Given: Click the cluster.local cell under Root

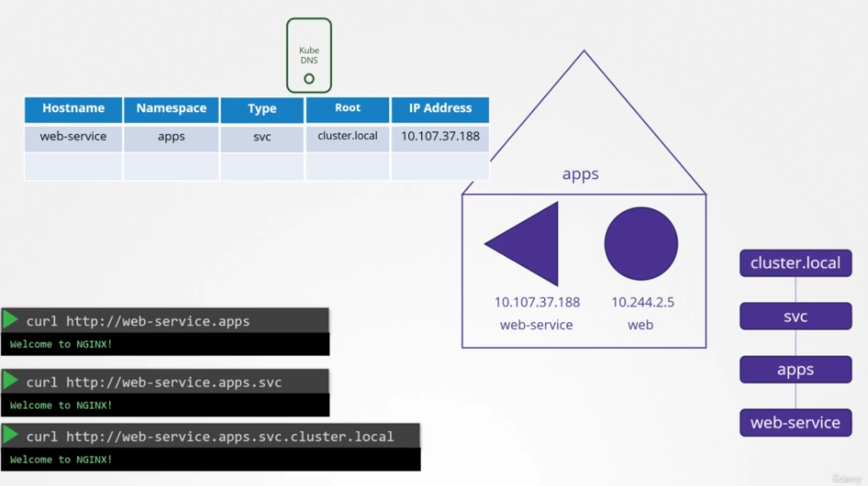Looking at the screenshot, I should click(x=348, y=137).
